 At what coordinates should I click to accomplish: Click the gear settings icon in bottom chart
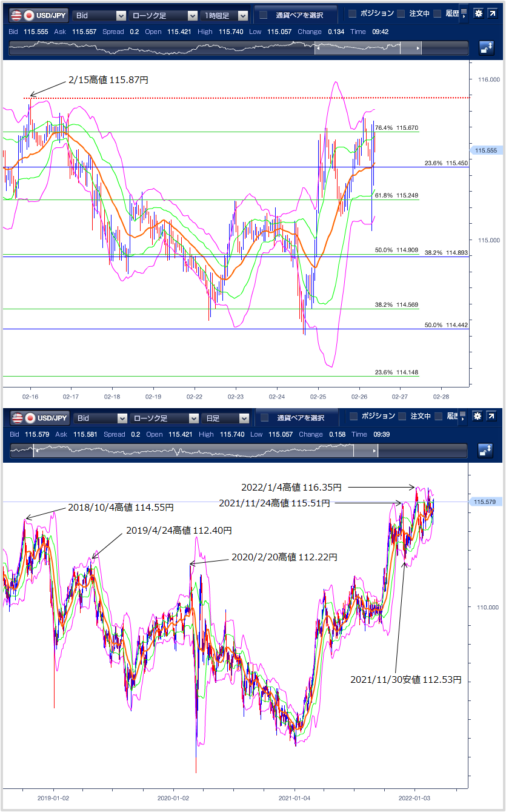click(x=478, y=417)
